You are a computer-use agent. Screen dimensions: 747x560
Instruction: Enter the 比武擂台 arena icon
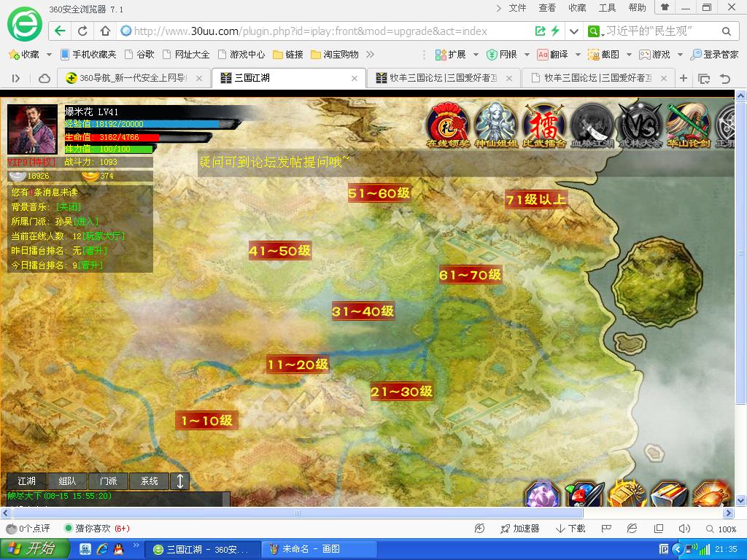543,124
